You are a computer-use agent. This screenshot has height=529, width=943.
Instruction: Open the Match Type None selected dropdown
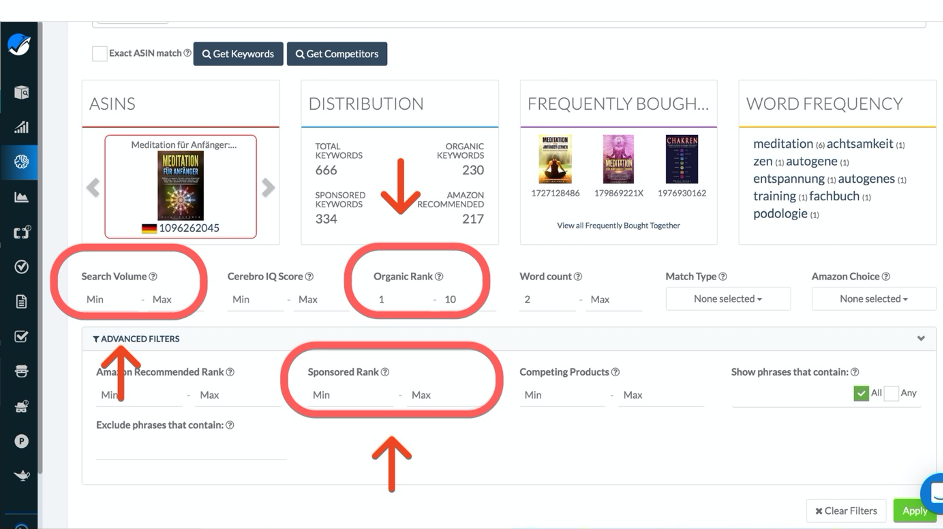(x=728, y=299)
